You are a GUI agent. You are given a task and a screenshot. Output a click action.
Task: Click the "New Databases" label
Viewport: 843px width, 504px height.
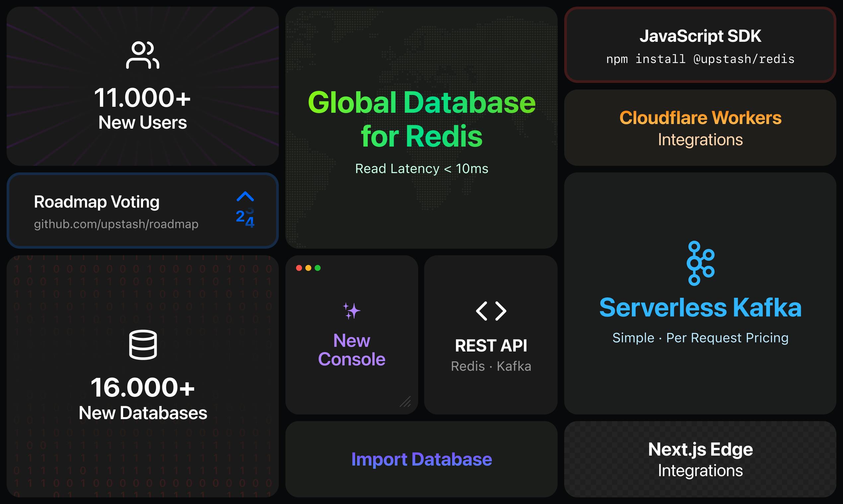(143, 413)
